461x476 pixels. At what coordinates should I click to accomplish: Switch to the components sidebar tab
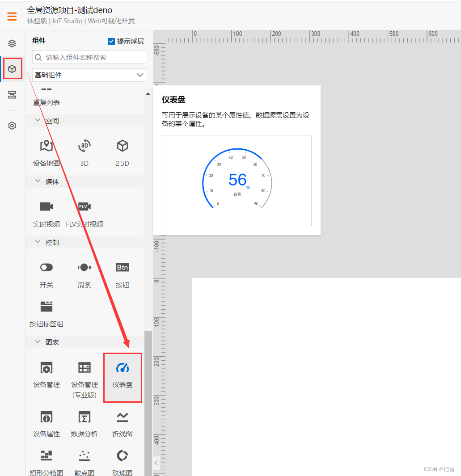12,68
